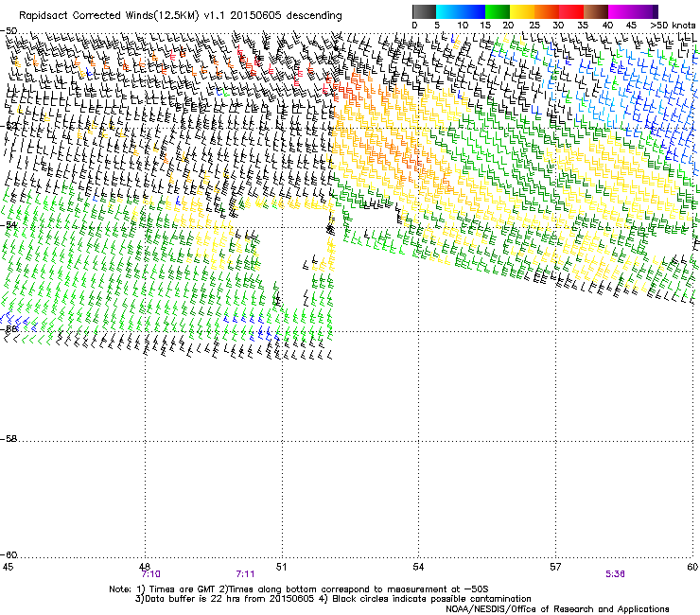Click the '>50 knots' legend label
Image resolution: width=700 pixels, height=615 pixels.
(673, 26)
